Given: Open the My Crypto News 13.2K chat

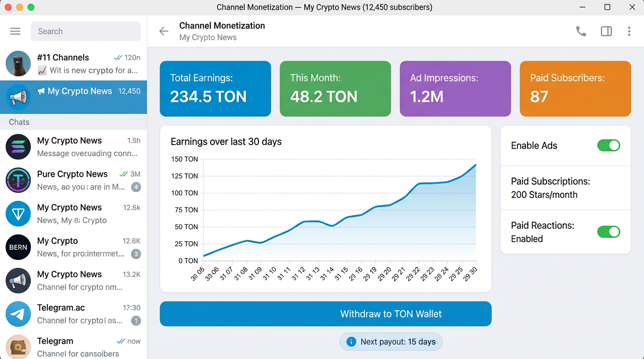Looking at the screenshot, I should coord(73,280).
